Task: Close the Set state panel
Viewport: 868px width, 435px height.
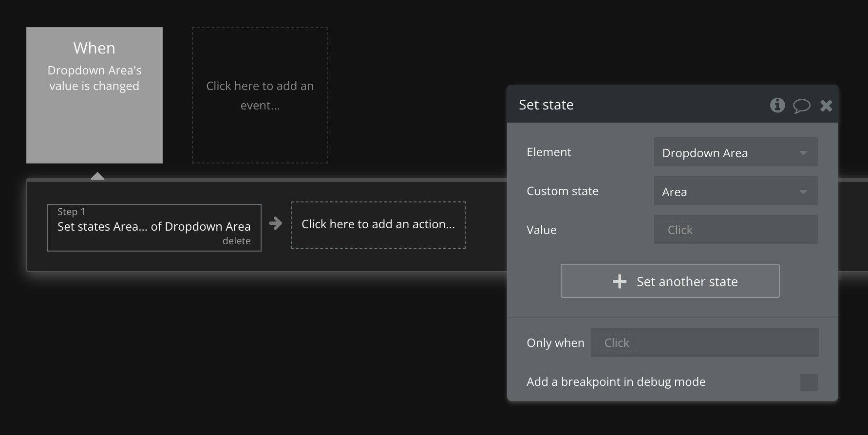Action: 826,106
